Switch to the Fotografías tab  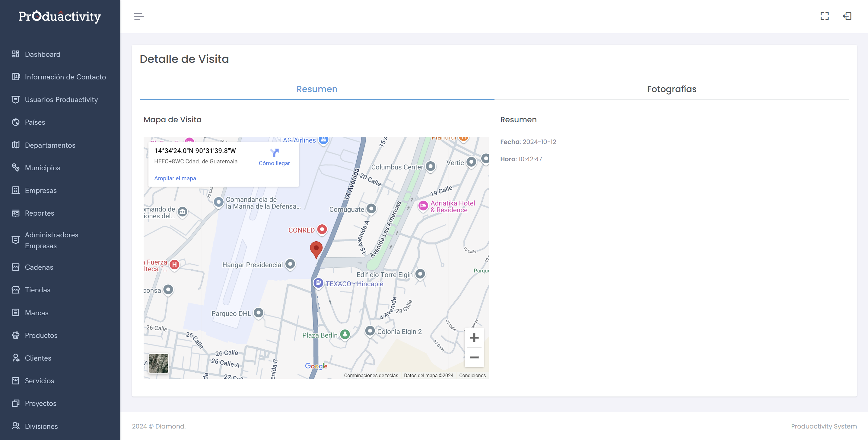(x=672, y=89)
